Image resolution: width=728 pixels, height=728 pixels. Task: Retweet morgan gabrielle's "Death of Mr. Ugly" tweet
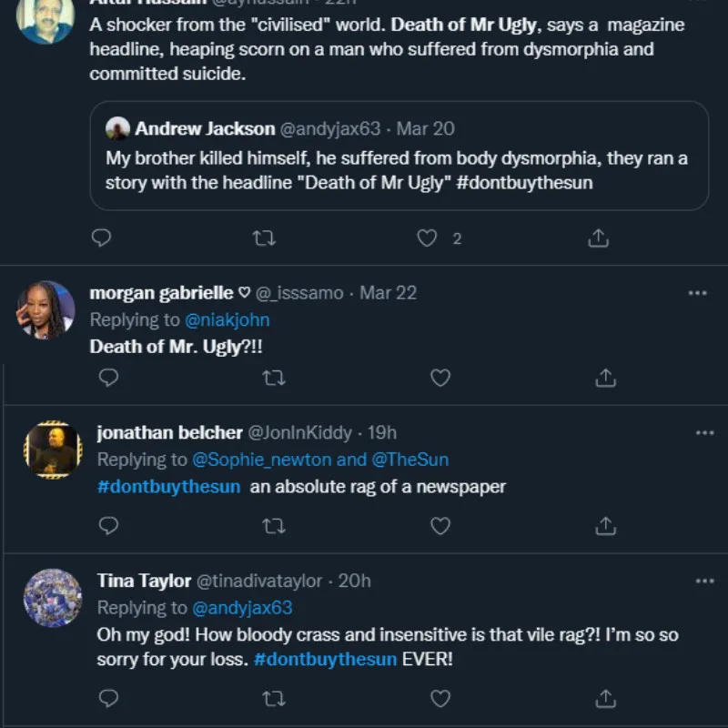[x=271, y=377]
